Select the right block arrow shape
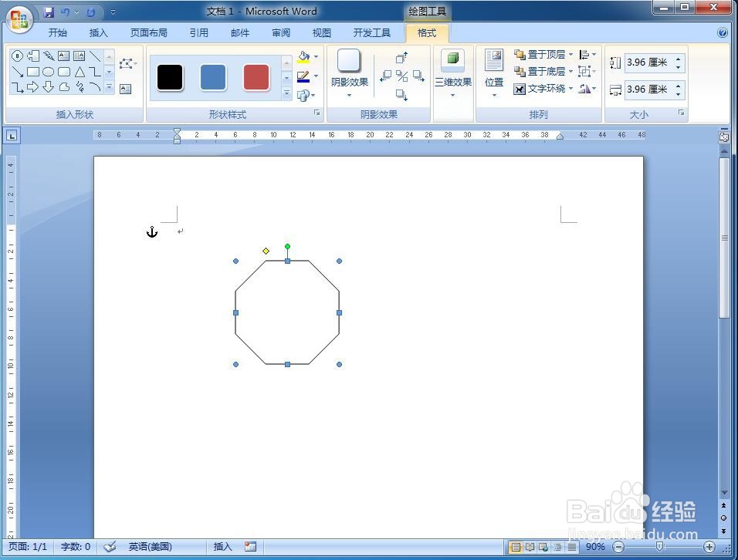 (x=32, y=87)
